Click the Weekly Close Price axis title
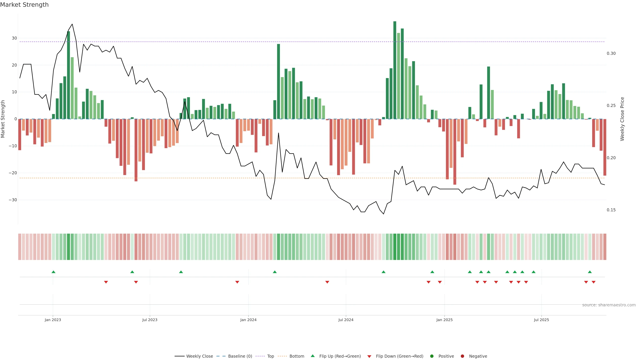Viewport: 644px width, 362px height. (x=622, y=119)
